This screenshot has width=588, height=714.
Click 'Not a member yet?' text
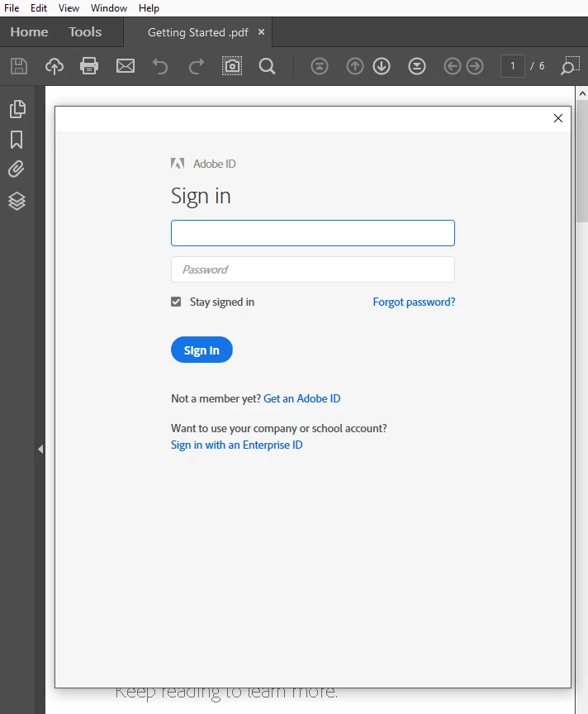[x=216, y=398]
